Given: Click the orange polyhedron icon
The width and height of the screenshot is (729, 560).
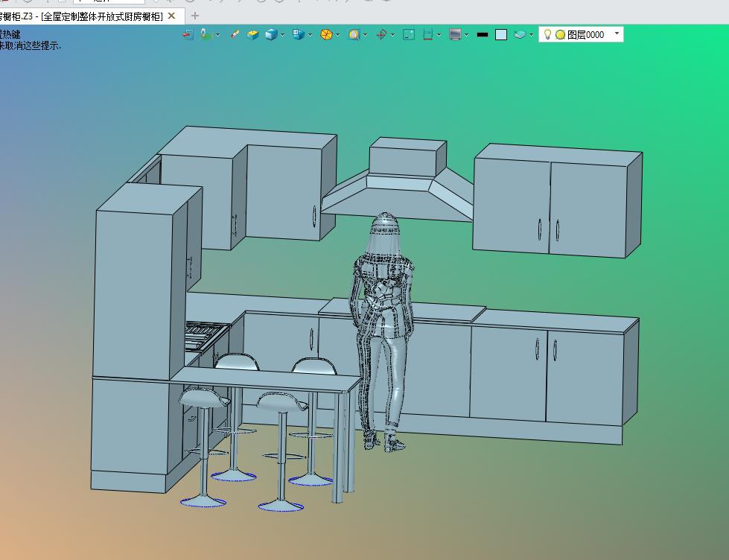Looking at the screenshot, I should [x=326, y=34].
